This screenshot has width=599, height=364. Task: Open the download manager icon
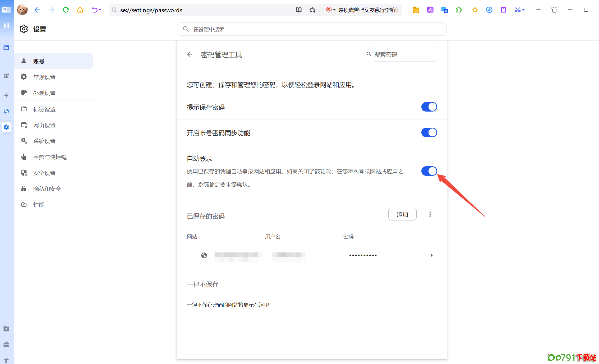point(489,10)
